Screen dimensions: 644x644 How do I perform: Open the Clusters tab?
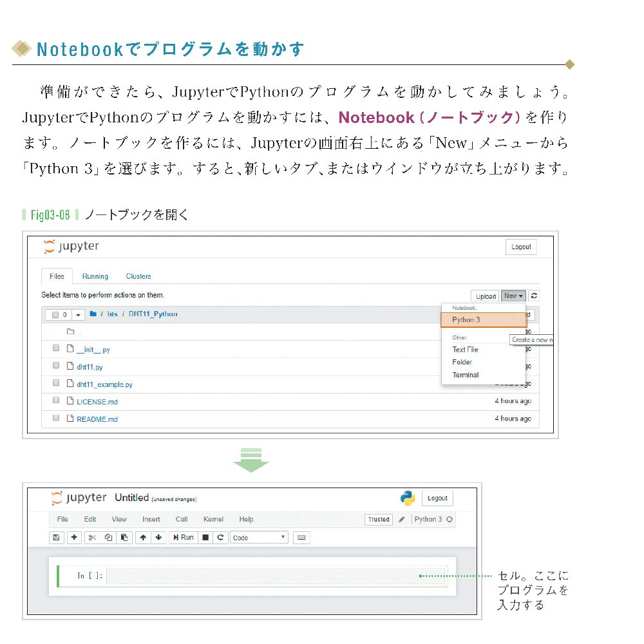click(x=138, y=276)
